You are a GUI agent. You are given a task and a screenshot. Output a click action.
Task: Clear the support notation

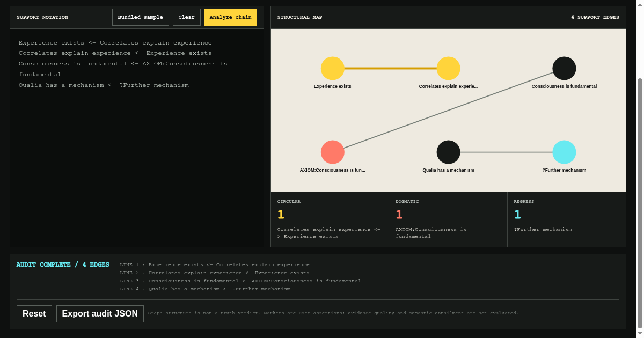(187, 17)
